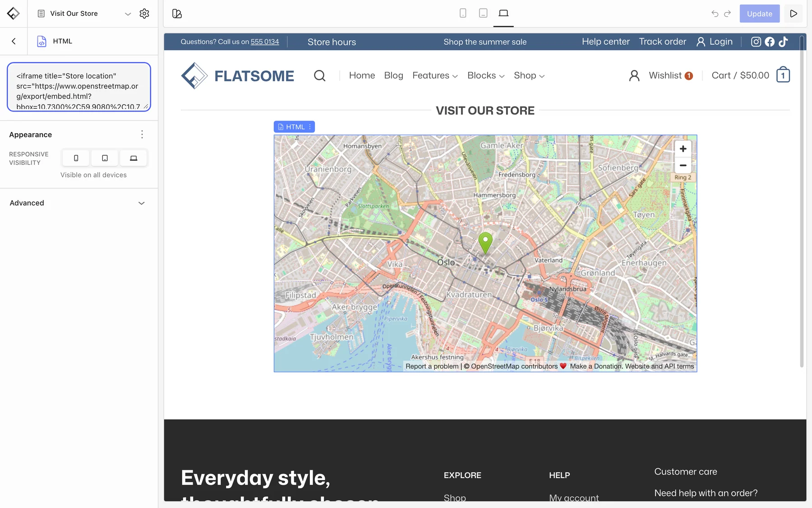Viewport: 812px width, 508px height.
Task: Open Store hours in top bar
Action: pyautogui.click(x=332, y=42)
